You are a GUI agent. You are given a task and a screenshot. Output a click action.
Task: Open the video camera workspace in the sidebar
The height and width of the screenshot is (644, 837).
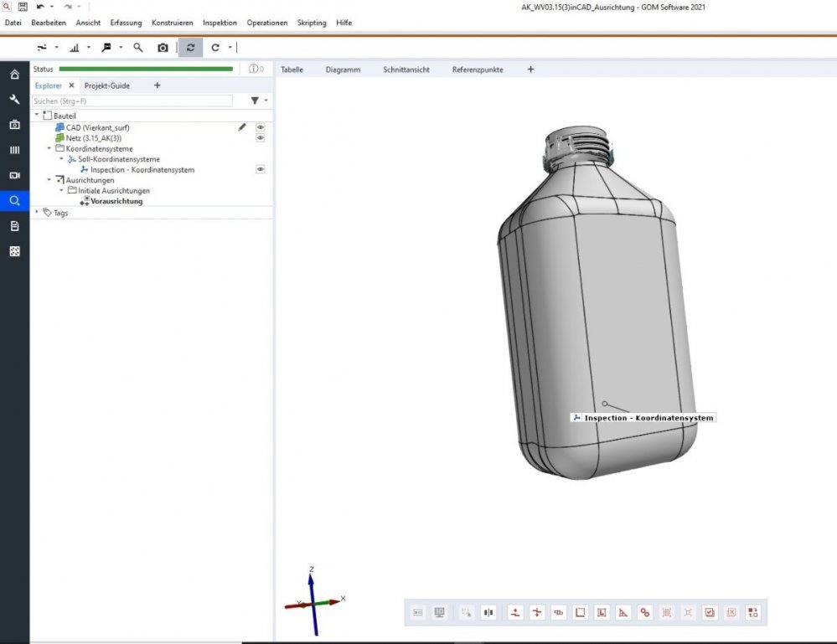[14, 175]
